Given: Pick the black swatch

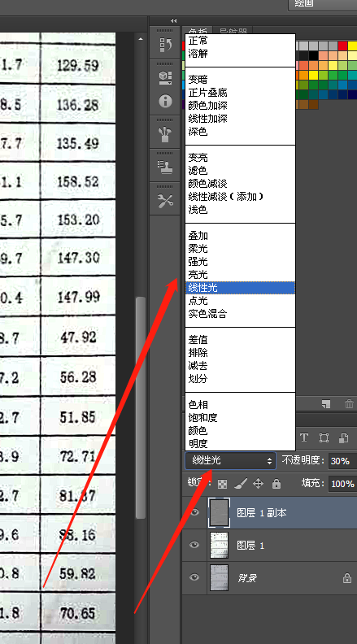Looking at the screenshot, I should click(x=313, y=55).
